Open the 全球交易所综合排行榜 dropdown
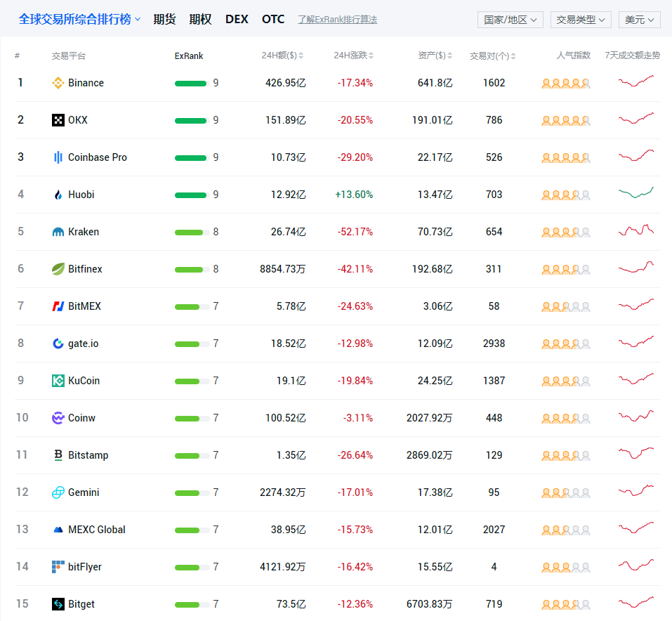 [80, 19]
